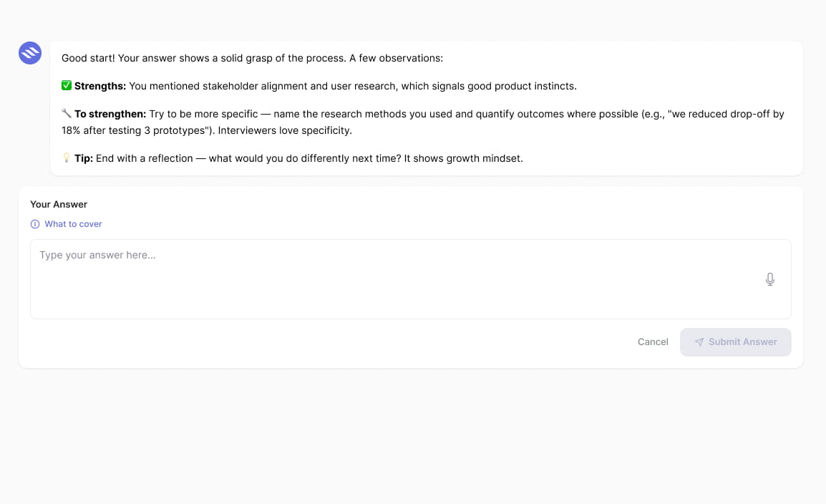826x504 pixels.
Task: Click the Your Answer heading
Action: (x=59, y=204)
